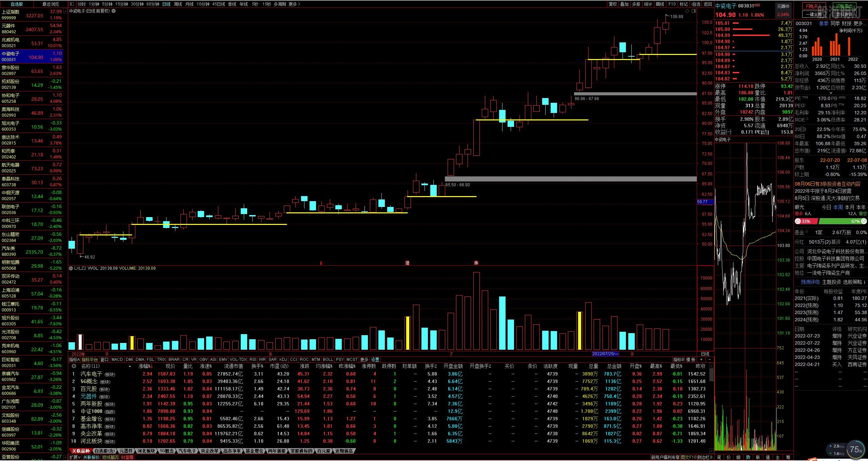Click the red bearish 33% vote icon

coord(798,222)
